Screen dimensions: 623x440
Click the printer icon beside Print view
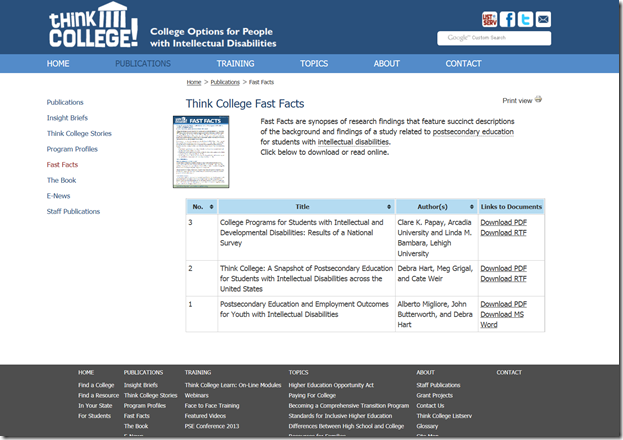pos(538,99)
